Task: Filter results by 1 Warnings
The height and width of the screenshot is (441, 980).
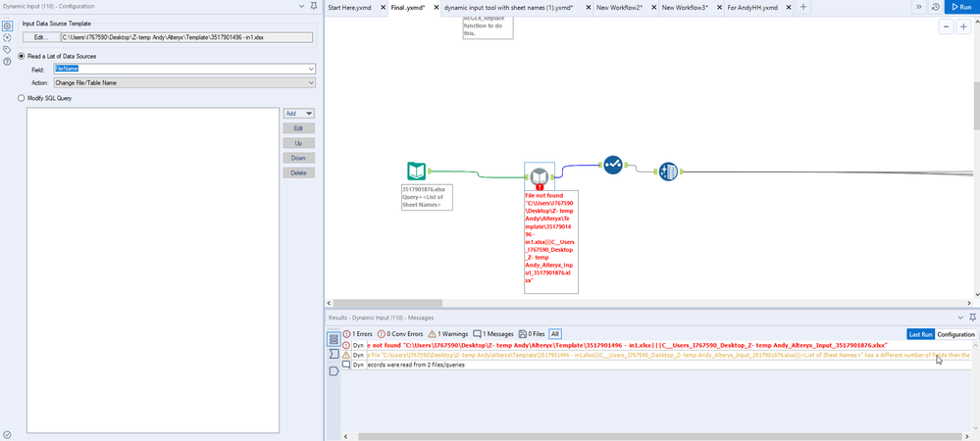Action: pyautogui.click(x=448, y=334)
